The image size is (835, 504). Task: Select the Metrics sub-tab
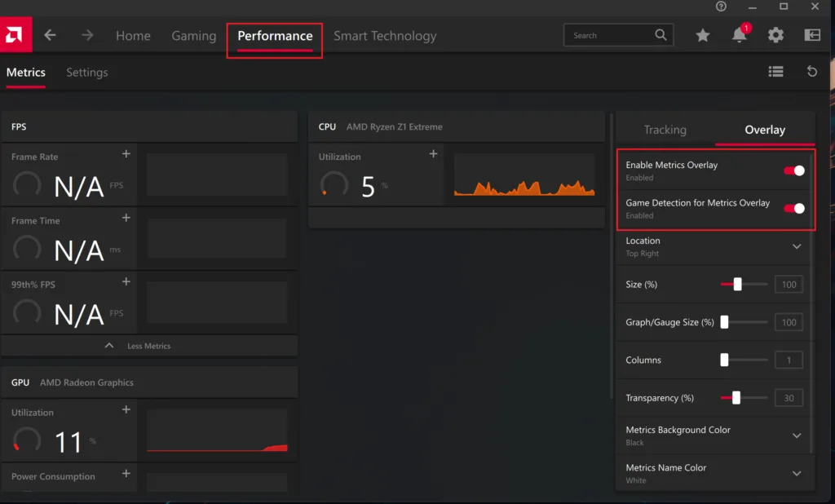coord(25,73)
